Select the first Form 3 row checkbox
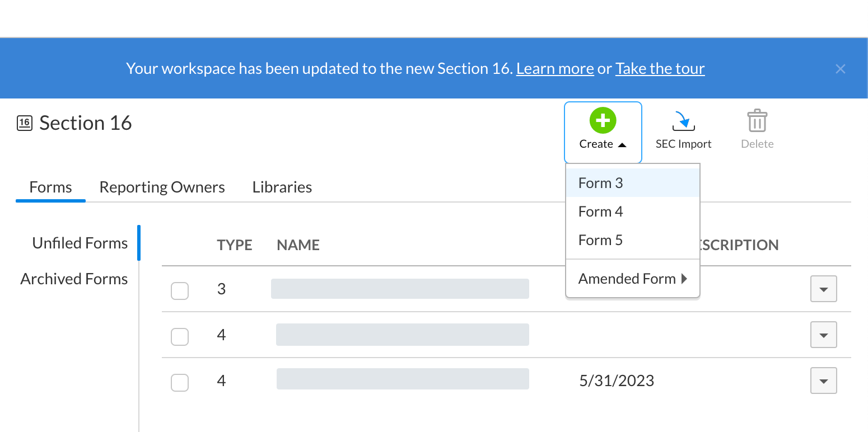 [180, 291]
